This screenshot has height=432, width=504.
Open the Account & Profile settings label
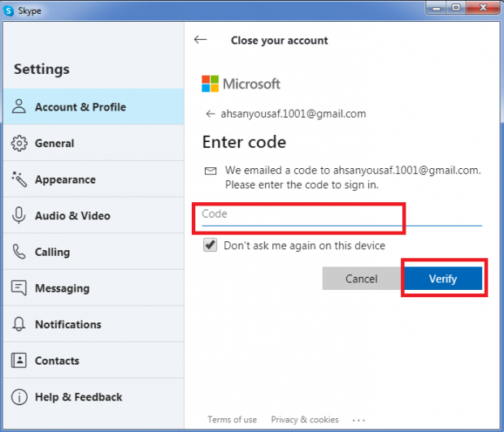(x=80, y=107)
